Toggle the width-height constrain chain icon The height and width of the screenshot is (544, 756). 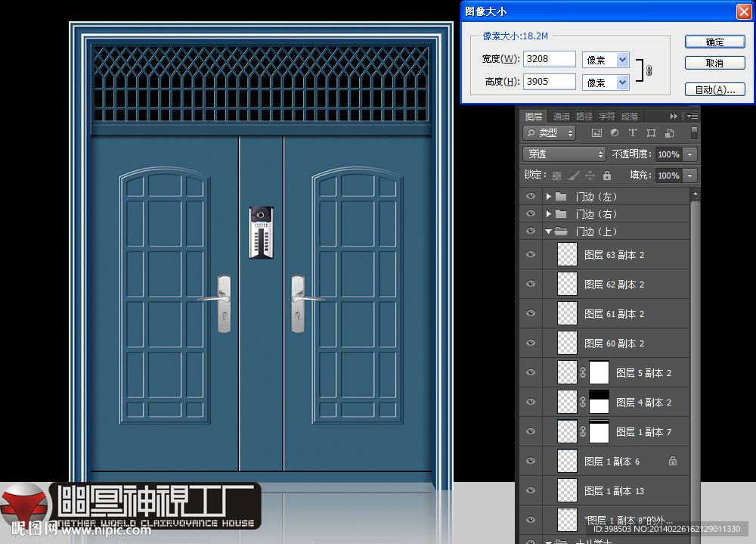coord(649,70)
